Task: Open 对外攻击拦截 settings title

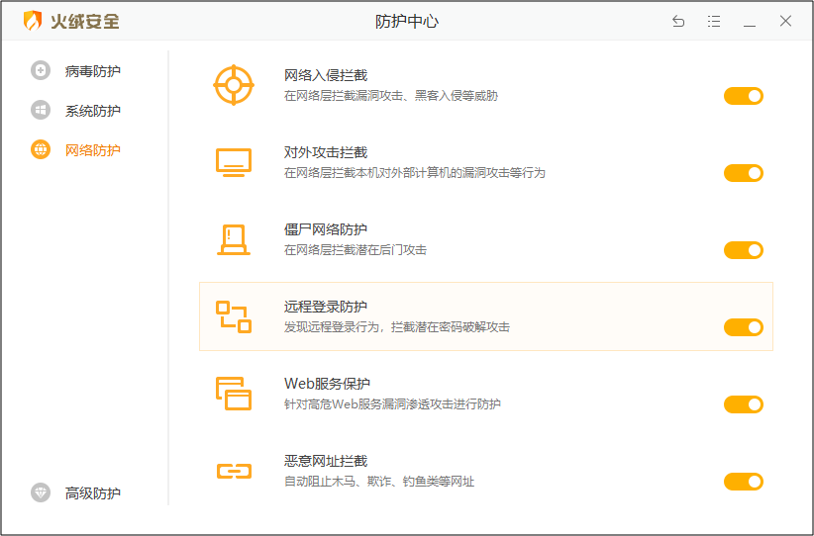Action: pyautogui.click(x=325, y=152)
